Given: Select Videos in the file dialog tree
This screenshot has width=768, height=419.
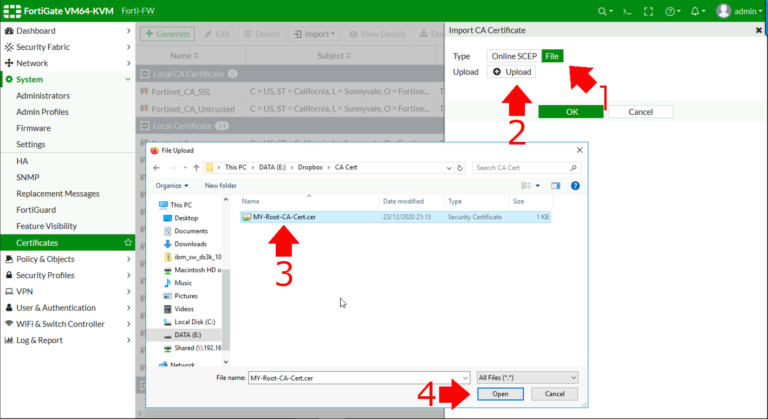Looking at the screenshot, I should (184, 309).
